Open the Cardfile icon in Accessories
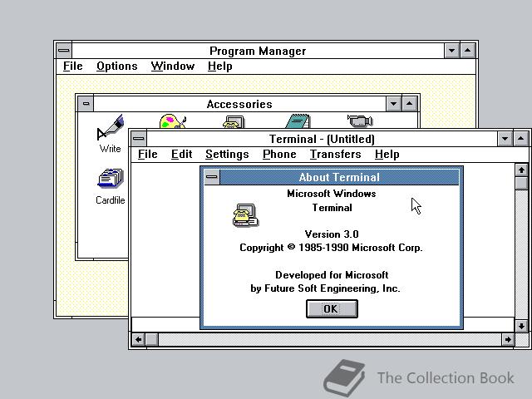The image size is (532, 399). click(x=111, y=186)
